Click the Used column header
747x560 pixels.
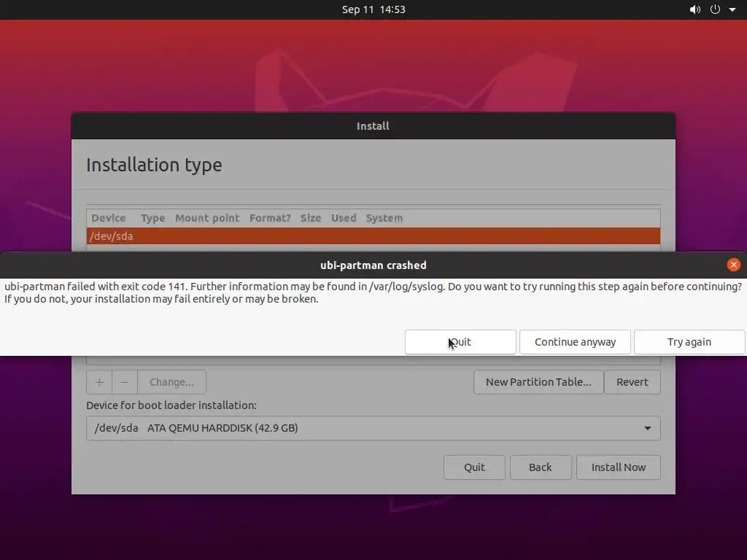[x=344, y=218]
